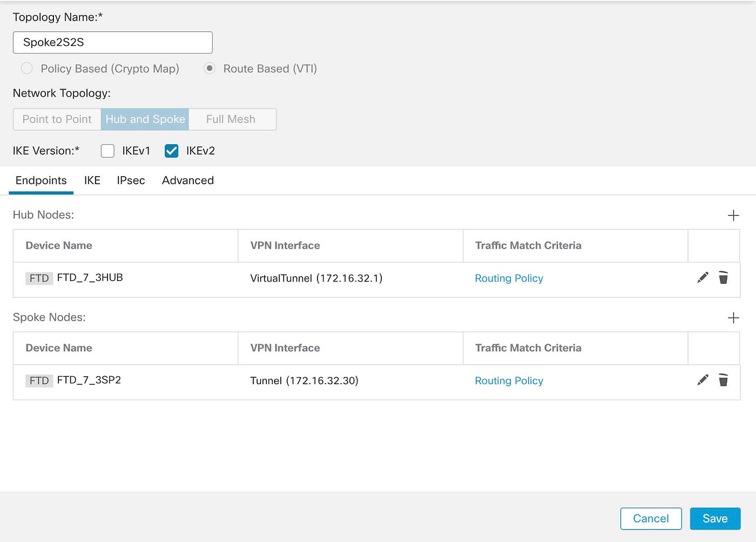Delete the FTD_7_3SP2 spoke node
This screenshot has width=756, height=542.
[724, 380]
